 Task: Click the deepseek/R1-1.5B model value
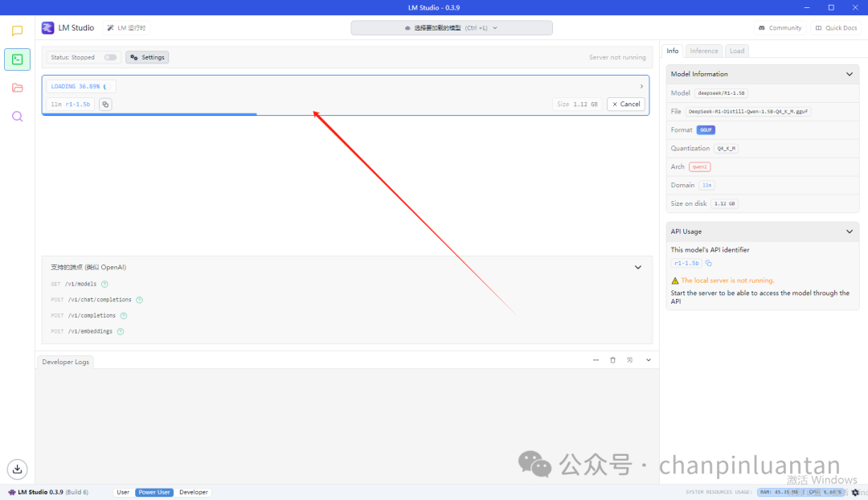pyautogui.click(x=721, y=93)
